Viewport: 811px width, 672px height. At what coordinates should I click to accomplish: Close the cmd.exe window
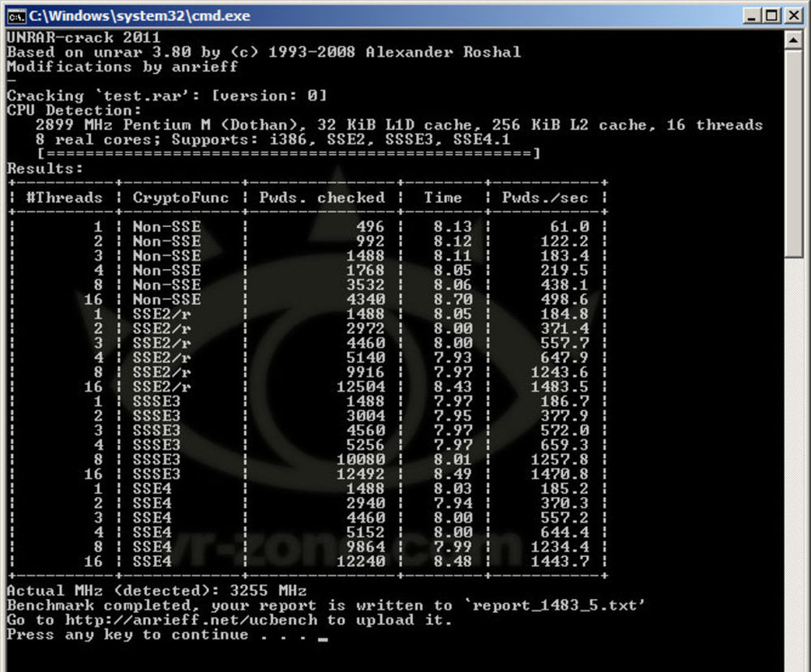[792, 15]
